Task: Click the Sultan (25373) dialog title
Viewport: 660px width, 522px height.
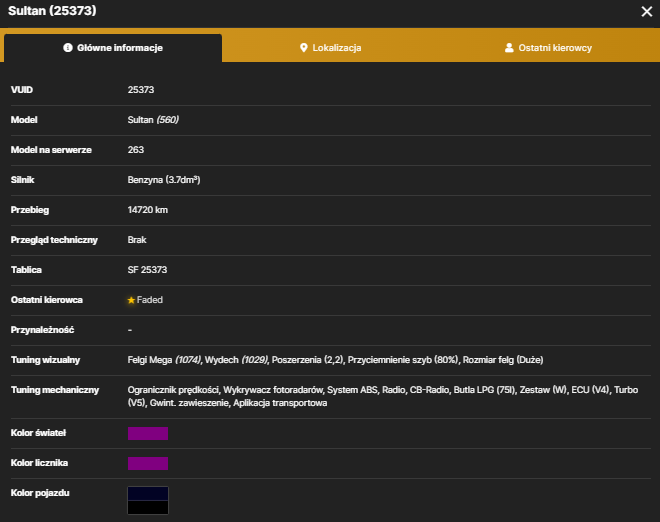Action: [x=52, y=11]
